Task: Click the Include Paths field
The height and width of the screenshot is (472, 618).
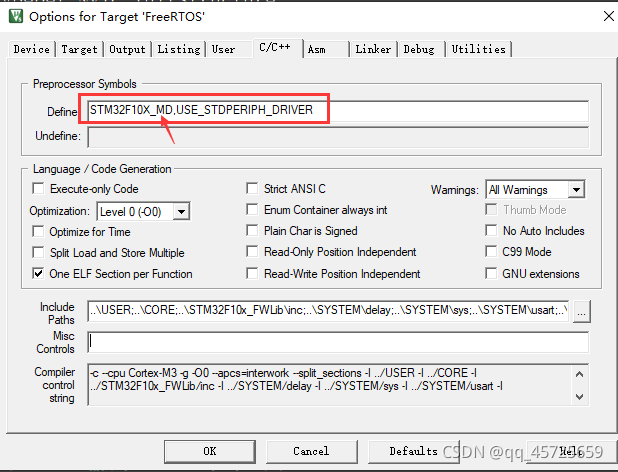Action: coord(328,310)
